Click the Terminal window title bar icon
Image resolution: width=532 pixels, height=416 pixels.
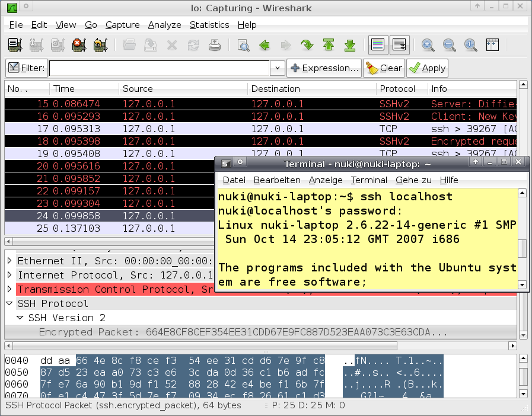(x=225, y=164)
